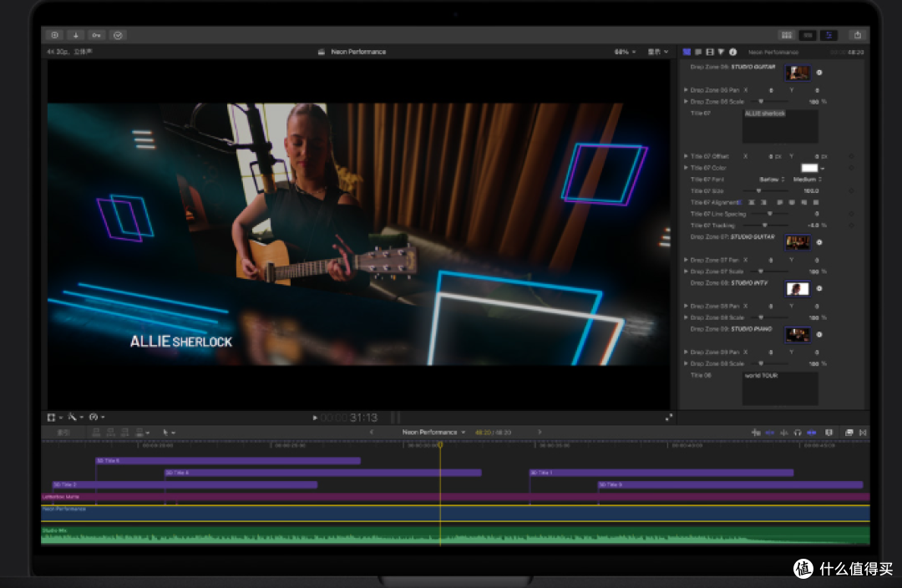Expand the Title 07 Color disclosure triangle

686,167
